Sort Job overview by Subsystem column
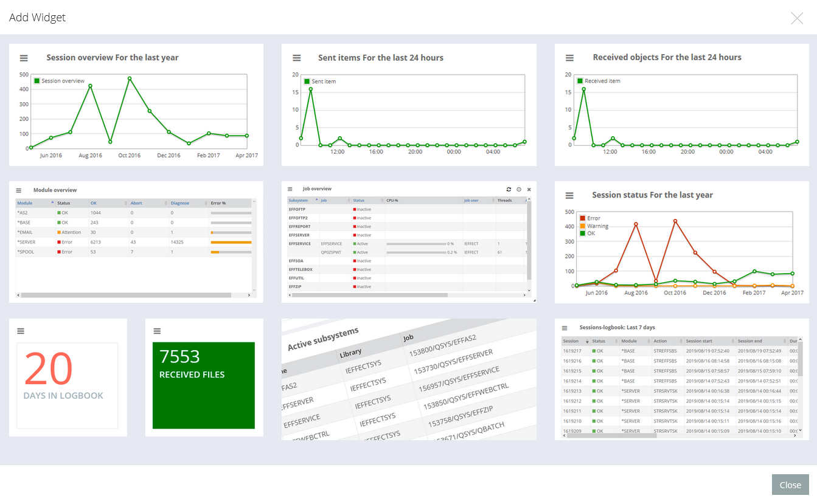 [298, 200]
